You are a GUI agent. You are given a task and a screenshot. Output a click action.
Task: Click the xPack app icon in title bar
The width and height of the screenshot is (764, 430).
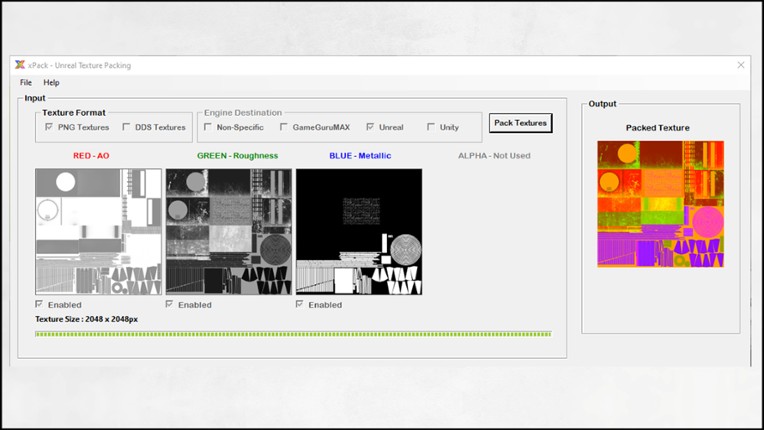tap(20, 65)
